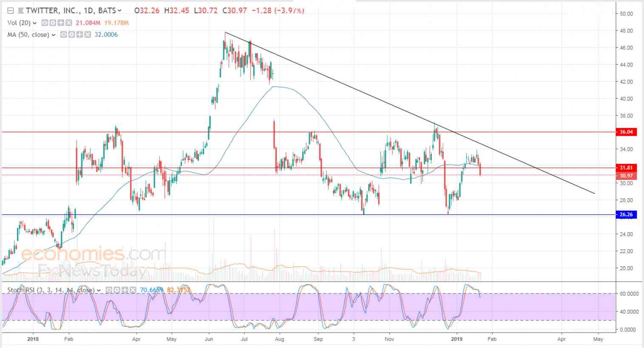
Task: Select the 30.97 last price label
Action: 626,175
